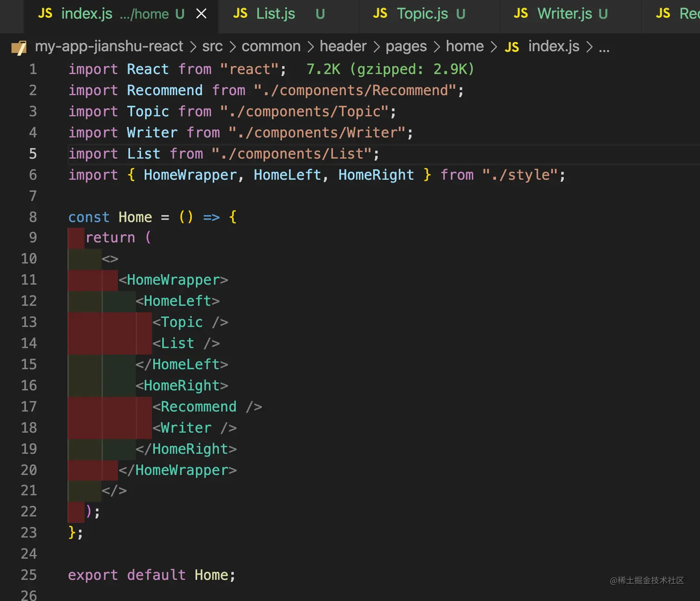Click the "./components/Topic" import path

[x=305, y=112]
